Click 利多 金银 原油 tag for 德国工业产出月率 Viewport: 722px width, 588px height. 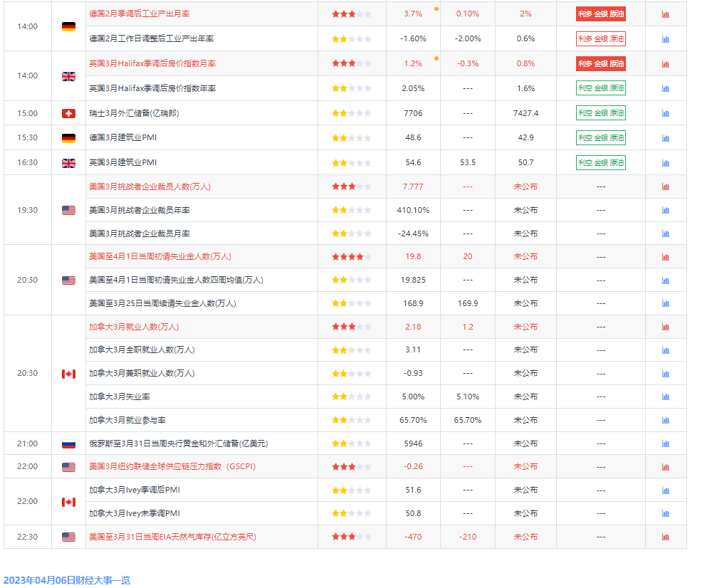(x=601, y=14)
